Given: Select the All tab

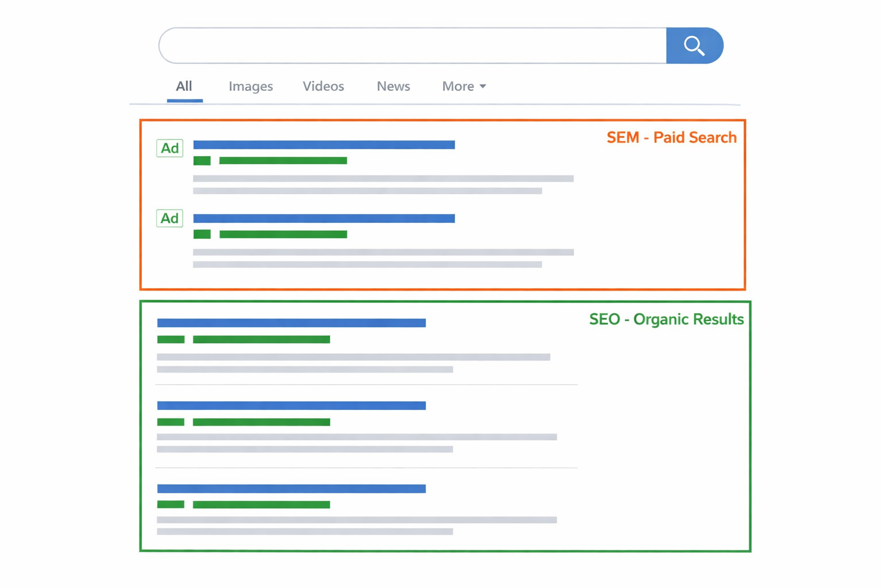Looking at the screenshot, I should coord(184,86).
